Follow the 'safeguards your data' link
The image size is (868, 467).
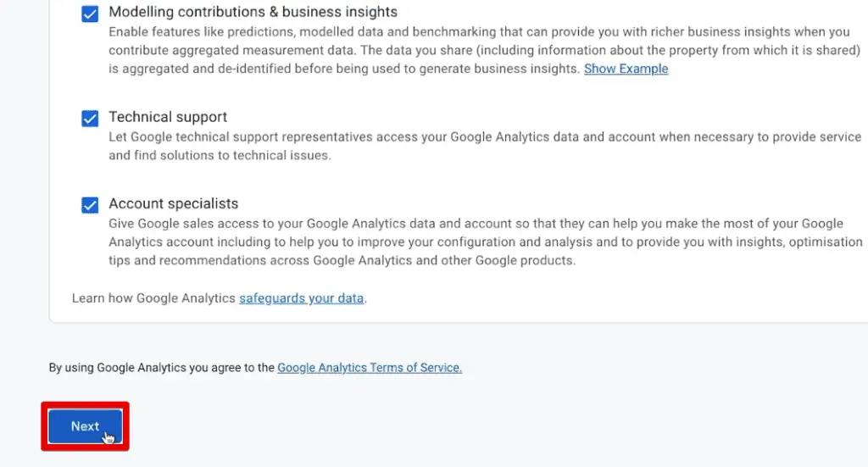301,298
